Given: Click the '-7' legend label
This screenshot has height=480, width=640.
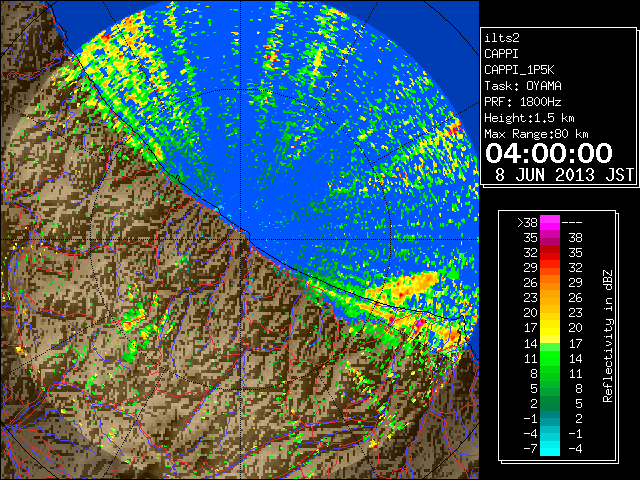Looking at the screenshot, I should [531, 449].
